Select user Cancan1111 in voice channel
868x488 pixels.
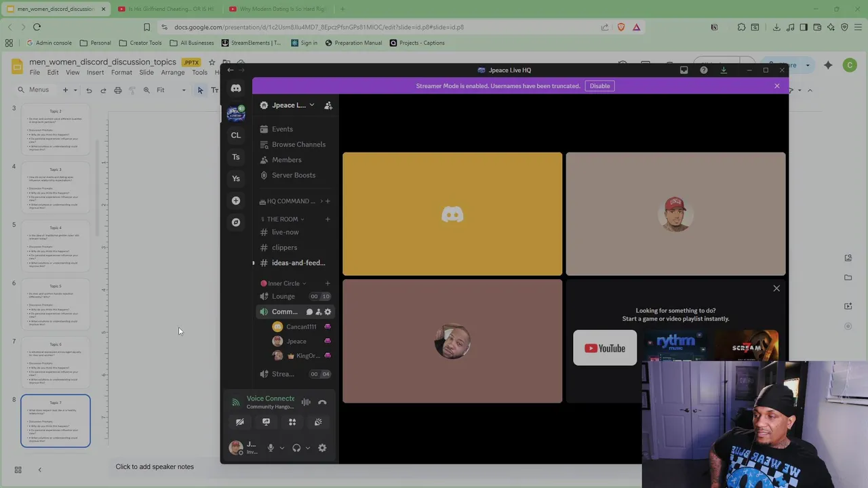click(301, 327)
